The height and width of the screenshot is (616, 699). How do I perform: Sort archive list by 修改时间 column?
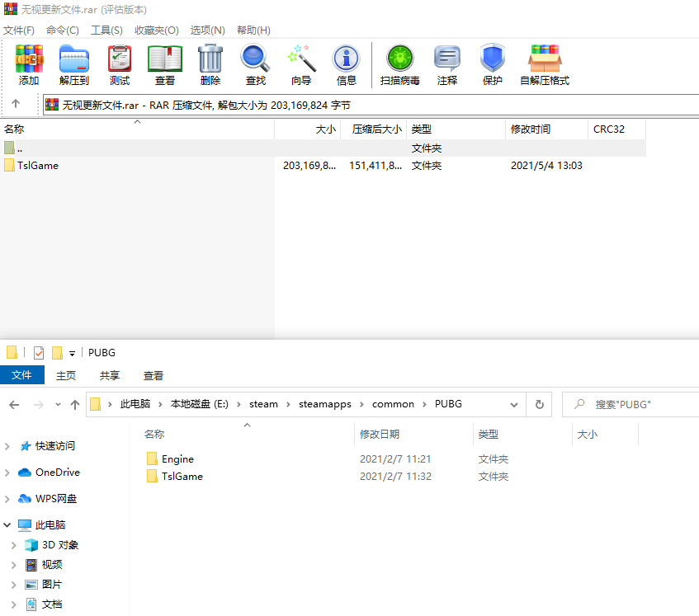(531, 129)
